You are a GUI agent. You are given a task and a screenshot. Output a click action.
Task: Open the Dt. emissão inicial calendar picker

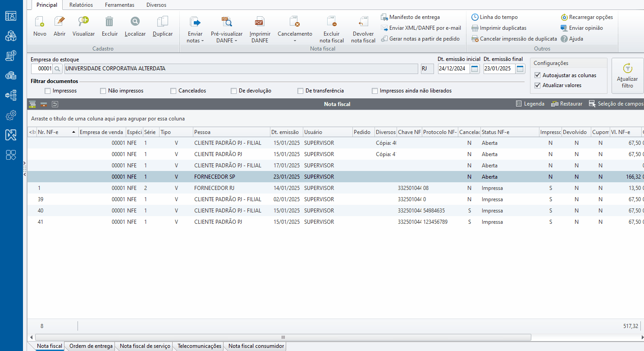coord(475,69)
